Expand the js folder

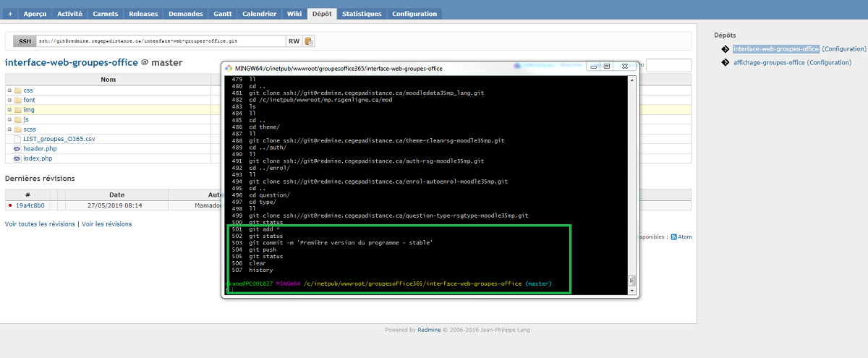coord(9,119)
